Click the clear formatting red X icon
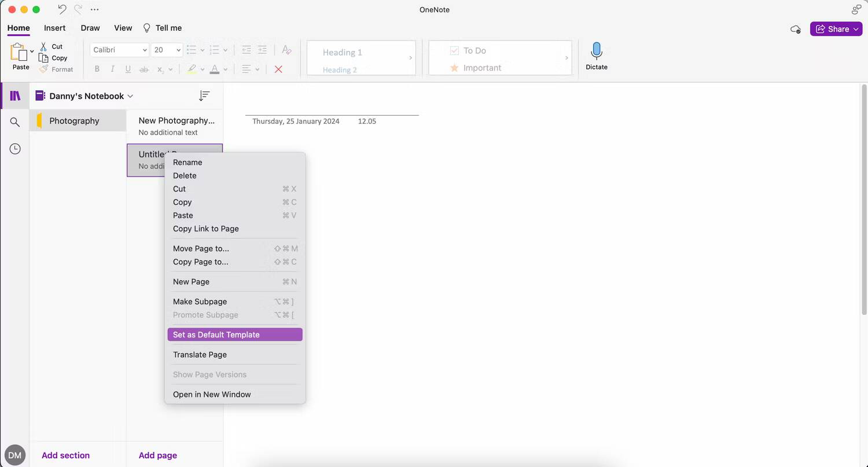 tap(278, 69)
